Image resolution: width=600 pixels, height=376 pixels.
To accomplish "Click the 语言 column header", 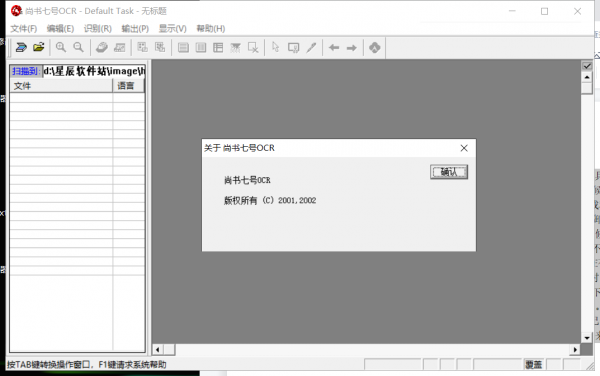I will [x=129, y=86].
